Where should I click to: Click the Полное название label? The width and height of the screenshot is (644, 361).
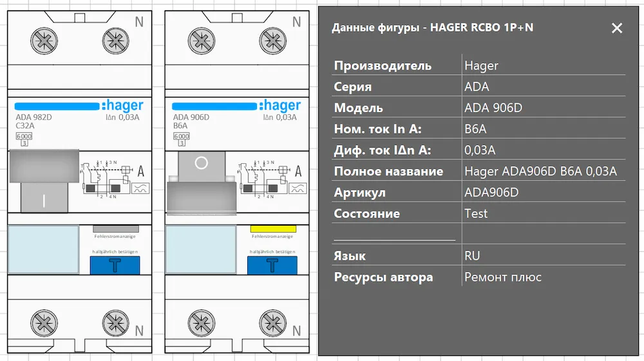(x=388, y=171)
